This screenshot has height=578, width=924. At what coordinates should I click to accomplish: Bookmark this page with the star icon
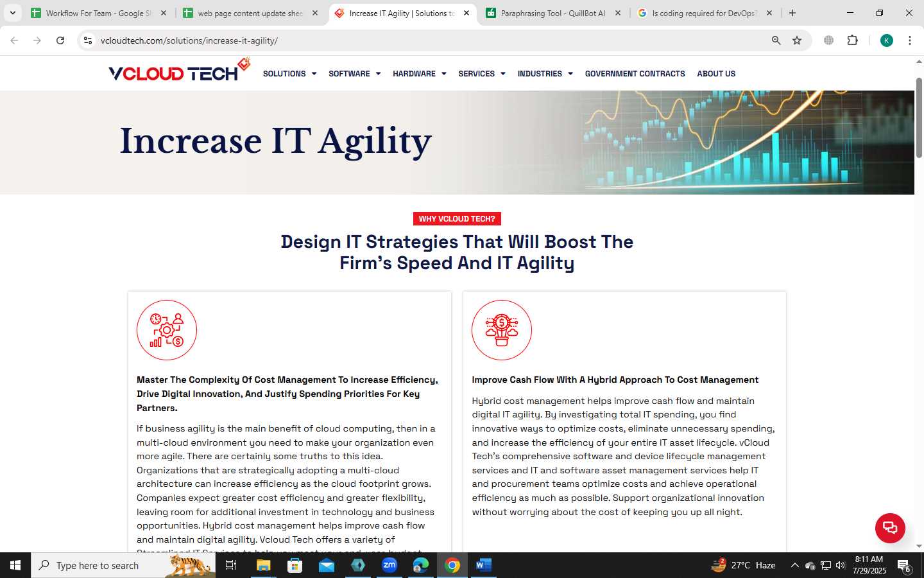(x=797, y=40)
